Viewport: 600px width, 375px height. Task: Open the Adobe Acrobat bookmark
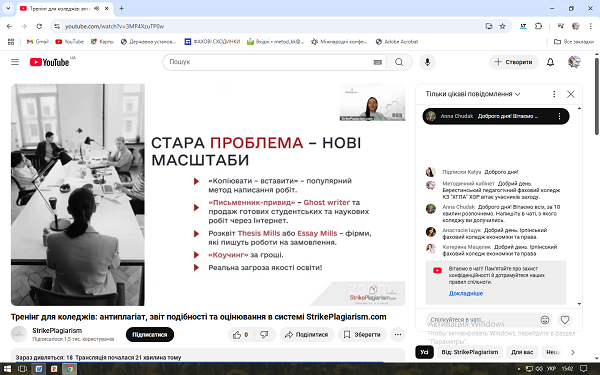[397, 42]
